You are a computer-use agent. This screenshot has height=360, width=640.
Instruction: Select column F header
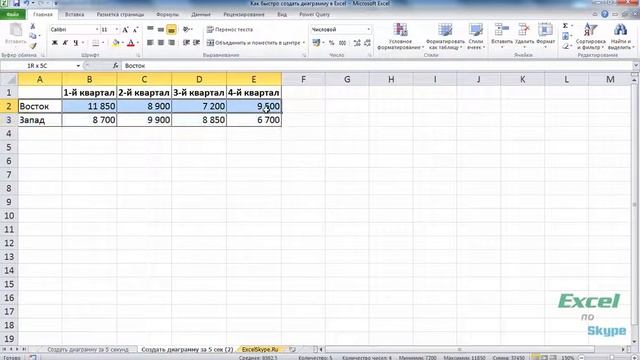click(303, 79)
